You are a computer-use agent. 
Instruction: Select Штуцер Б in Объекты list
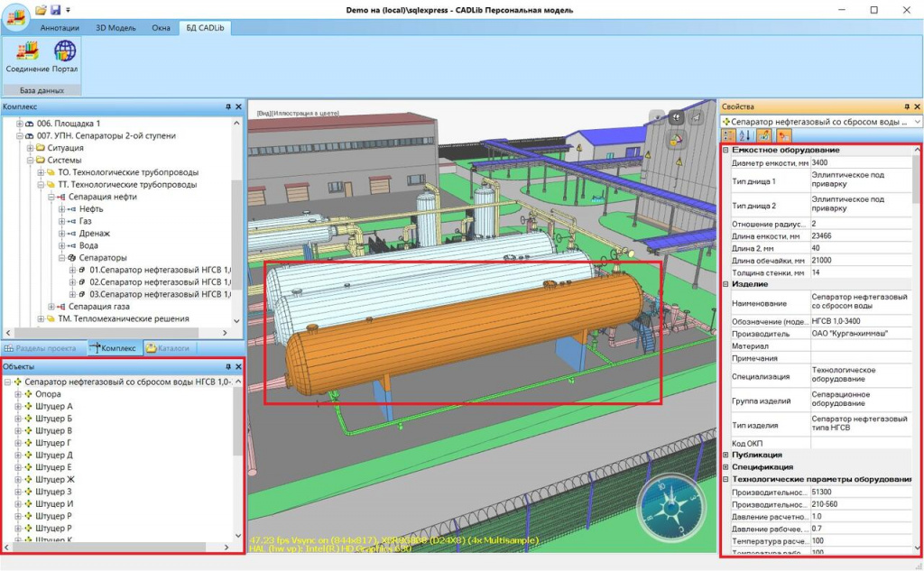pos(53,419)
